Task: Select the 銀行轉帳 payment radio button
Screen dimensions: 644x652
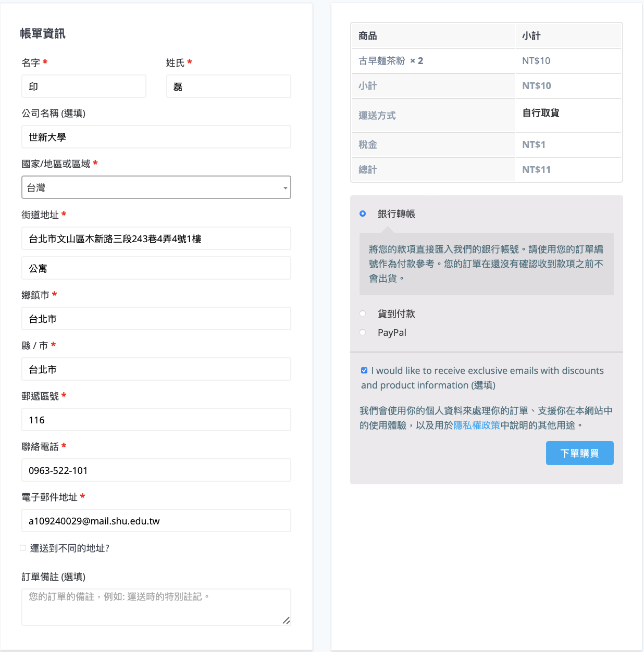Action: (x=363, y=214)
